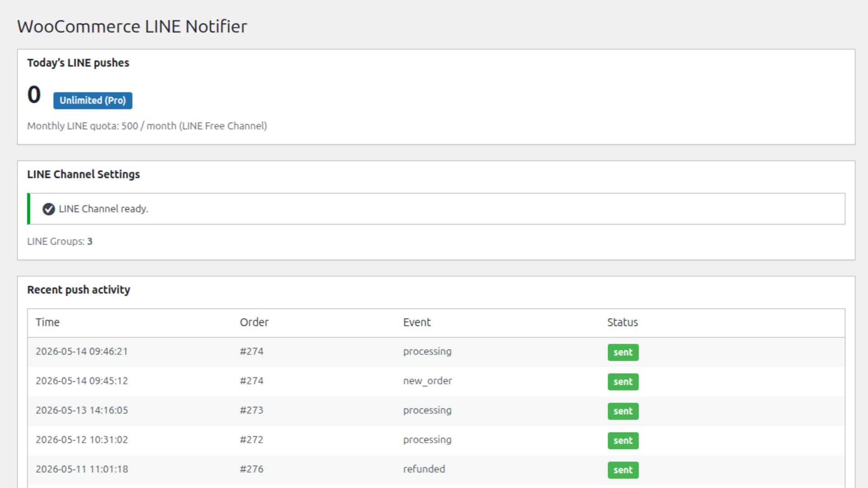Click the sent badge in the 09:46:21 row
This screenshot has width=868, height=488.
(x=623, y=352)
